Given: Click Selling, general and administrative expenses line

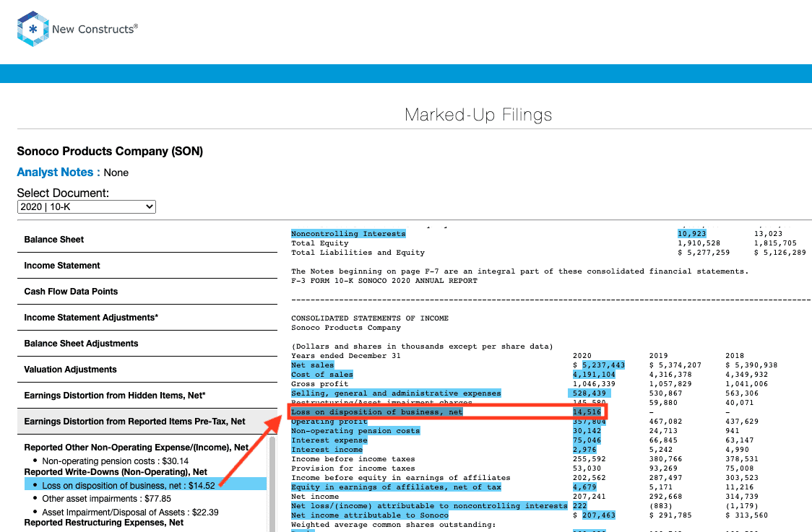Looking at the screenshot, I should [396, 393].
